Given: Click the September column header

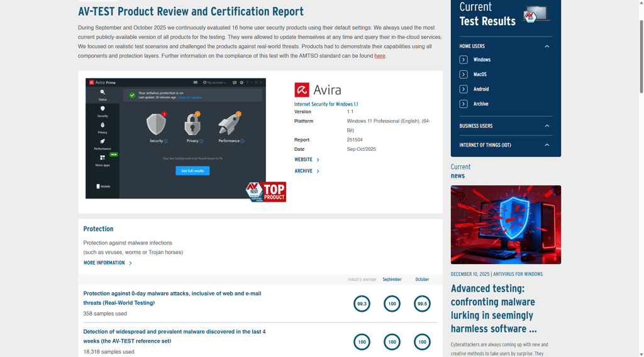Looking at the screenshot, I should click(x=392, y=280).
